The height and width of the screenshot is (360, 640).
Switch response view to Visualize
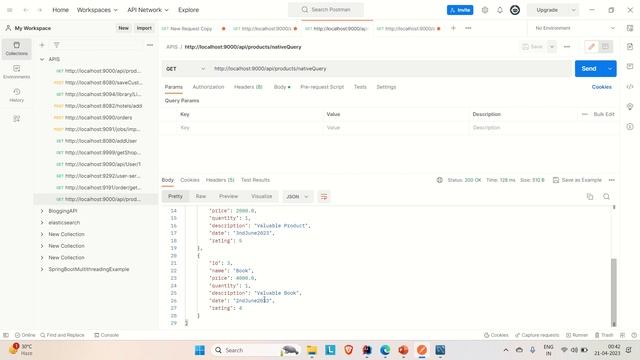[262, 196]
